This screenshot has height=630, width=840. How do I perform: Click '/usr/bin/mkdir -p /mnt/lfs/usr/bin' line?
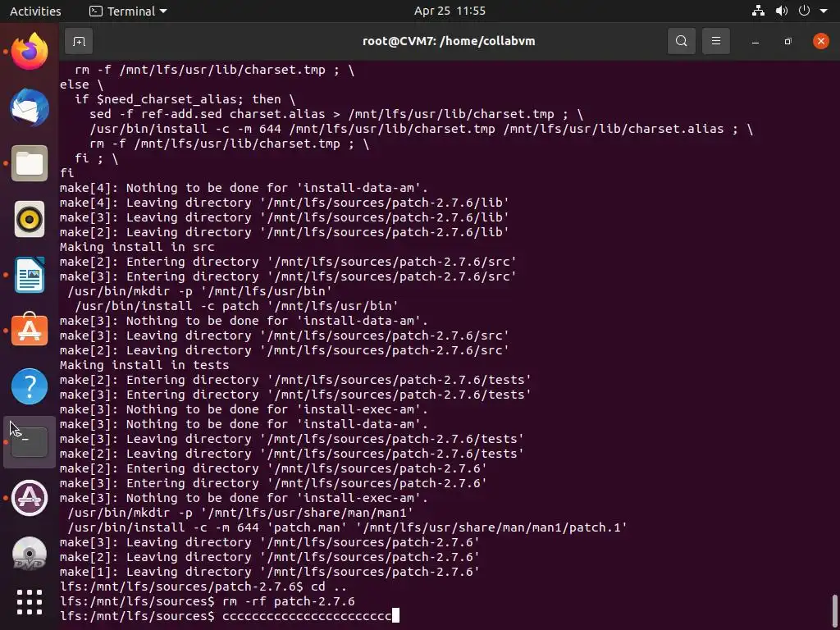pos(200,291)
